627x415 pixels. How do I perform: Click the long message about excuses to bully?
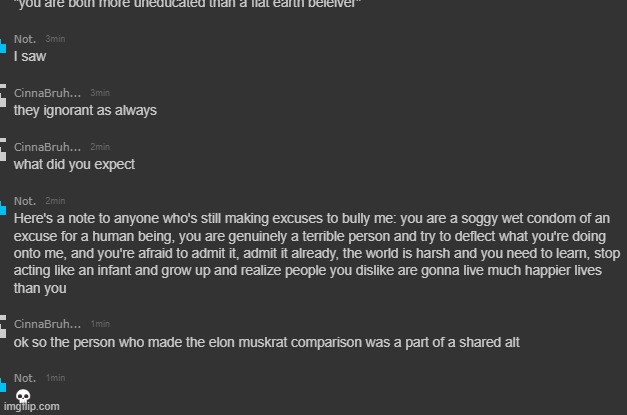(317, 253)
